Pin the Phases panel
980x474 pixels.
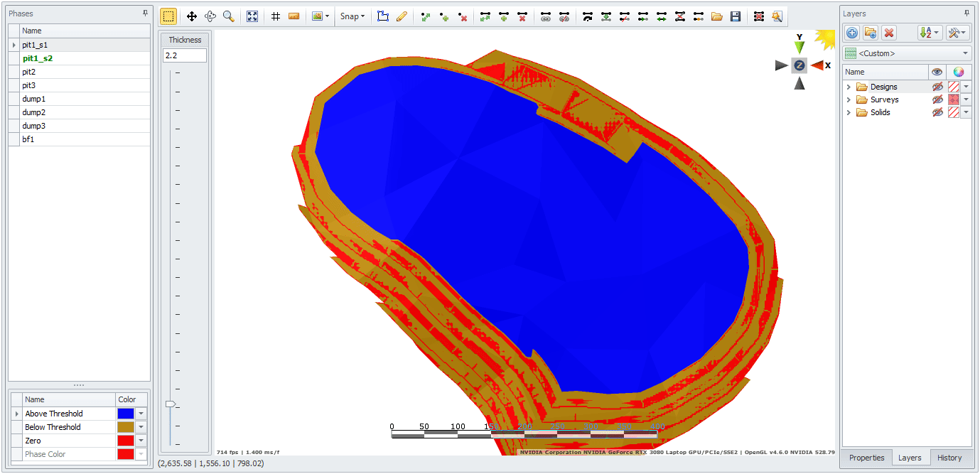pos(146,13)
